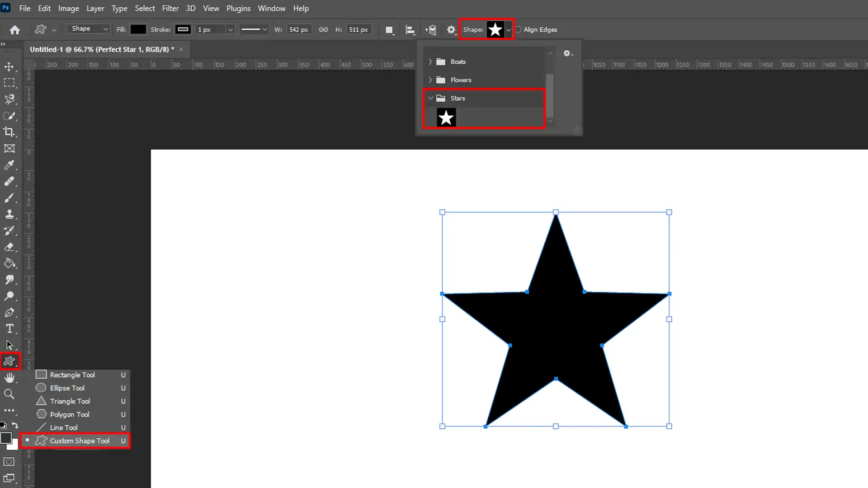Open the Layer menu
Viewport: 868px width, 488px height.
[x=95, y=8]
